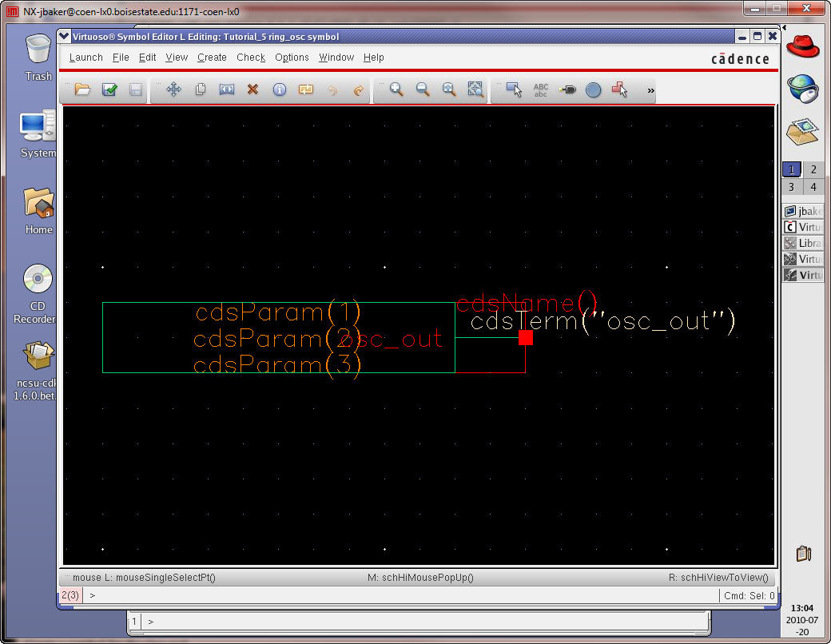
Task: Select the Move (four-arrow) tool
Action: pyautogui.click(x=173, y=89)
